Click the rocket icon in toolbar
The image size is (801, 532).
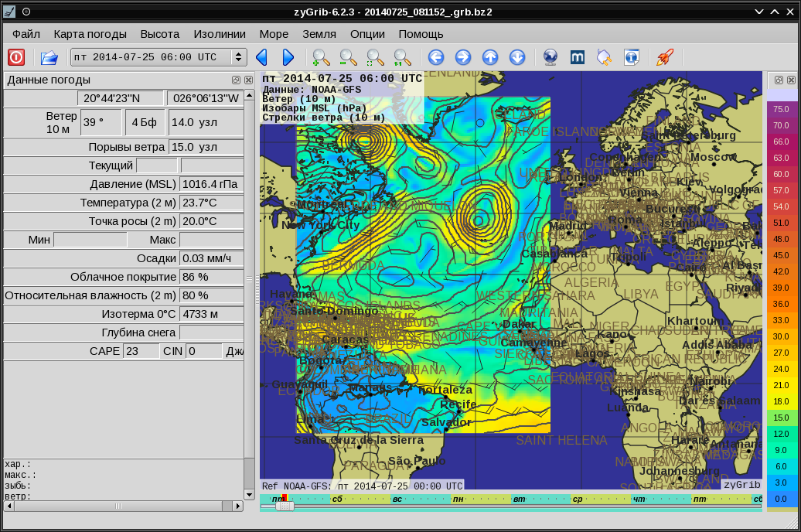point(664,57)
